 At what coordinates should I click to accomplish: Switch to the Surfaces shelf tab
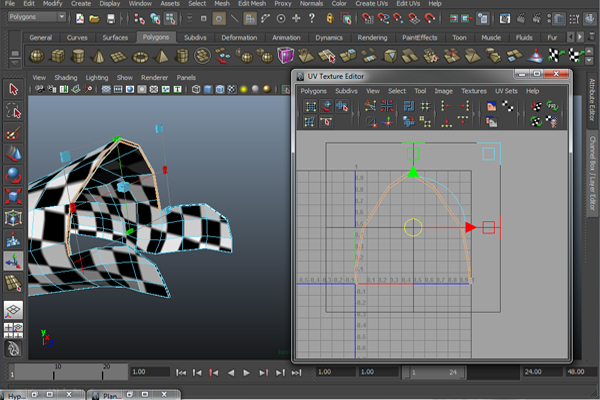coord(115,38)
